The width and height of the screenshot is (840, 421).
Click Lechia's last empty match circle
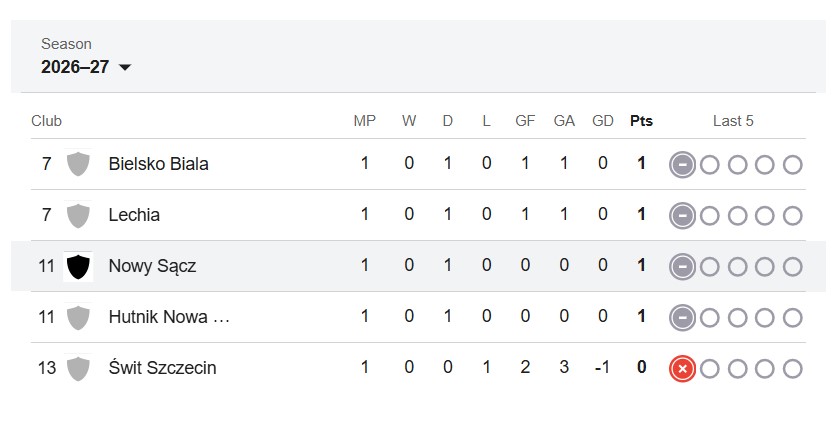[x=793, y=216]
